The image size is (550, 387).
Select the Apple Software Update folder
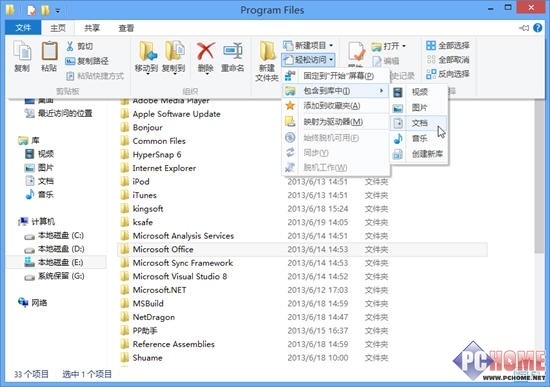point(170,114)
